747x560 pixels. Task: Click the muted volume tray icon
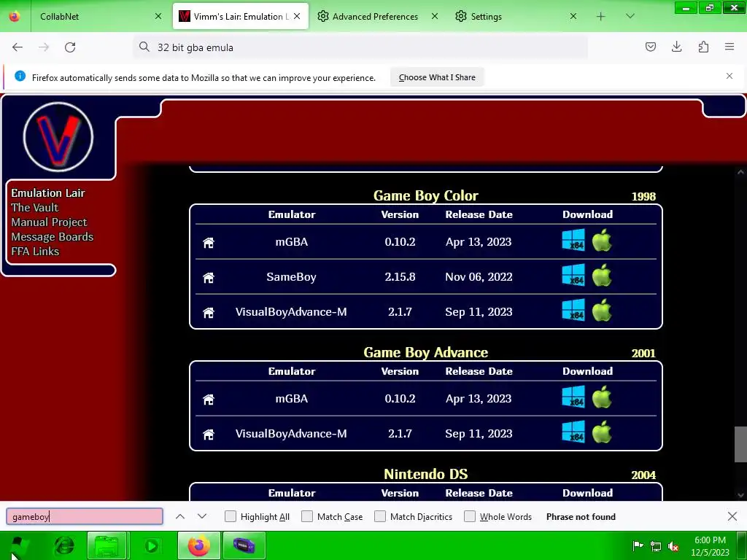pyautogui.click(x=673, y=546)
